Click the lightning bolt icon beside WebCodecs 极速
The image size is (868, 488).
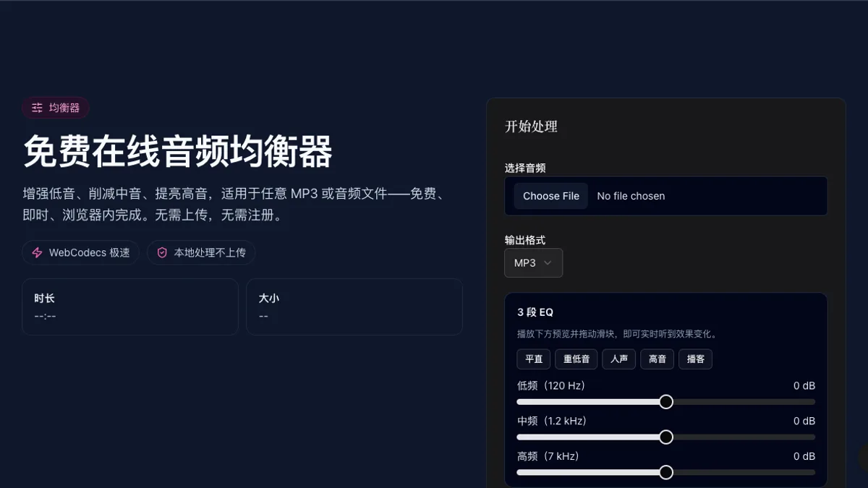pyautogui.click(x=37, y=253)
